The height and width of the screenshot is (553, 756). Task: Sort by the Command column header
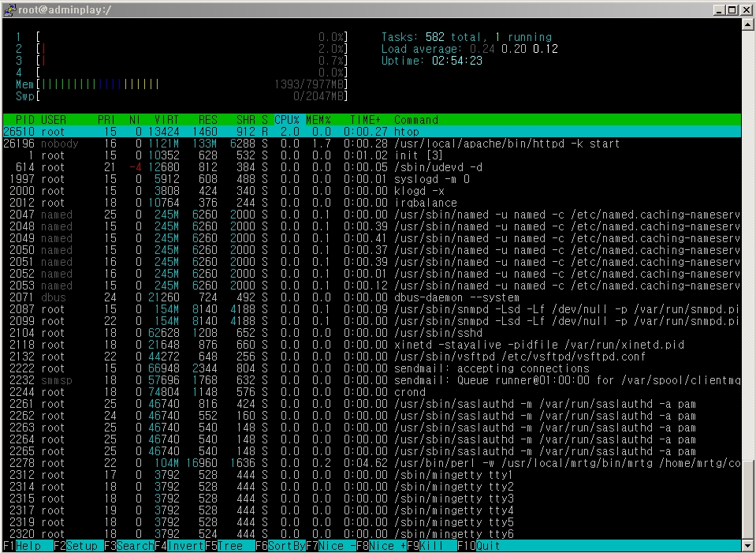tap(416, 119)
